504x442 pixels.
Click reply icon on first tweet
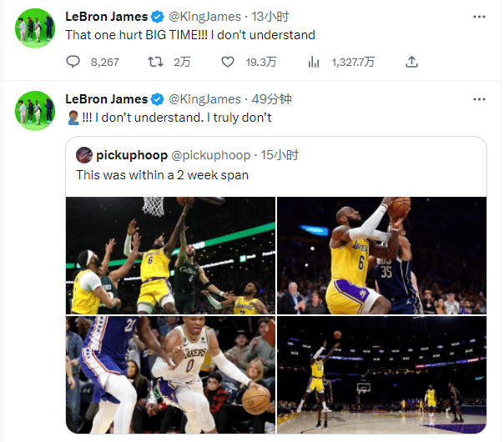pos(73,62)
